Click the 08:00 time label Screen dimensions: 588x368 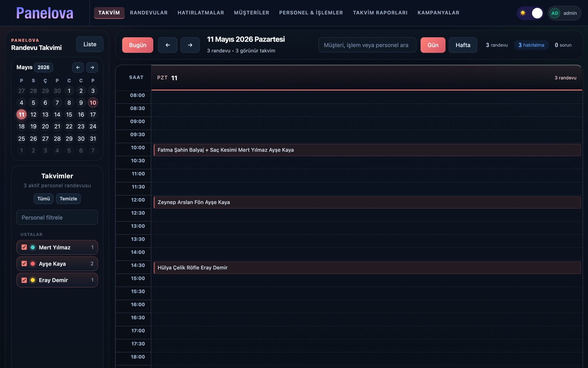(x=137, y=95)
